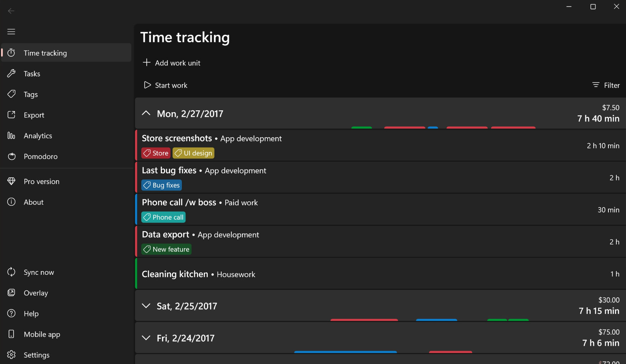Open the Filter options

606,85
